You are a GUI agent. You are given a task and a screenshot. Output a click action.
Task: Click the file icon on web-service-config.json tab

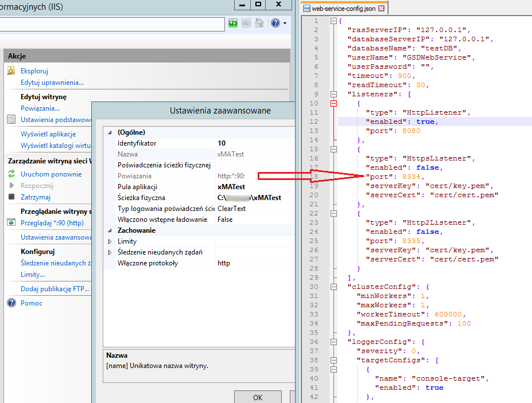306,9
